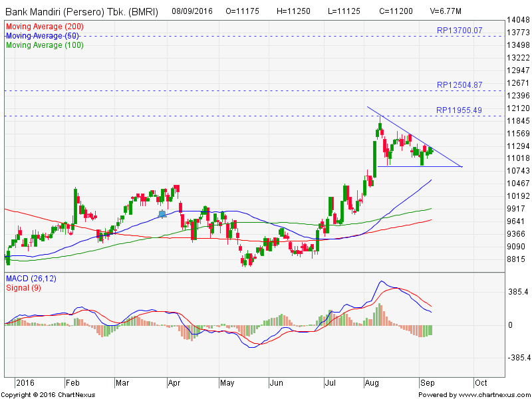This screenshot has width=532, height=399.
Task: Click the 14048 price axis label
Action: coord(517,20)
